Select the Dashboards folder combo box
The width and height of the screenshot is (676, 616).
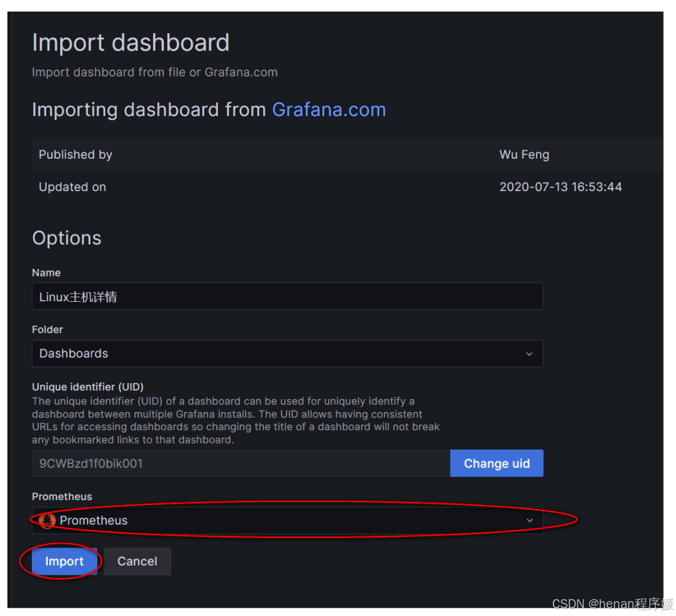pyautogui.click(x=288, y=354)
